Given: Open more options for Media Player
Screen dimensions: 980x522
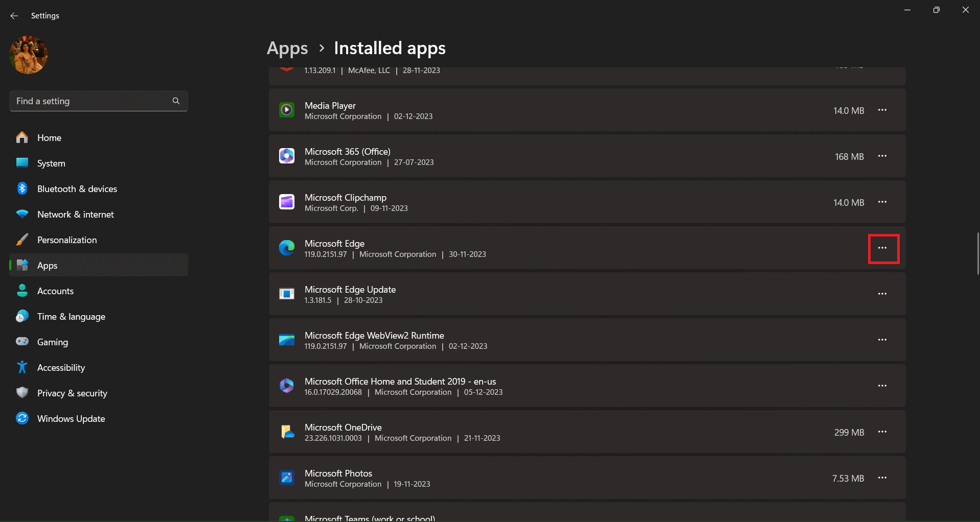Looking at the screenshot, I should click(882, 110).
